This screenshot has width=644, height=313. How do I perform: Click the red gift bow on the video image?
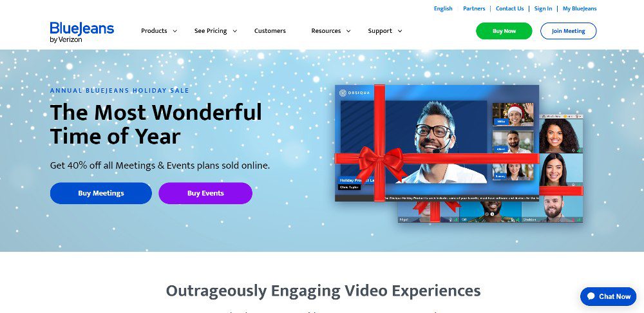tap(381, 160)
